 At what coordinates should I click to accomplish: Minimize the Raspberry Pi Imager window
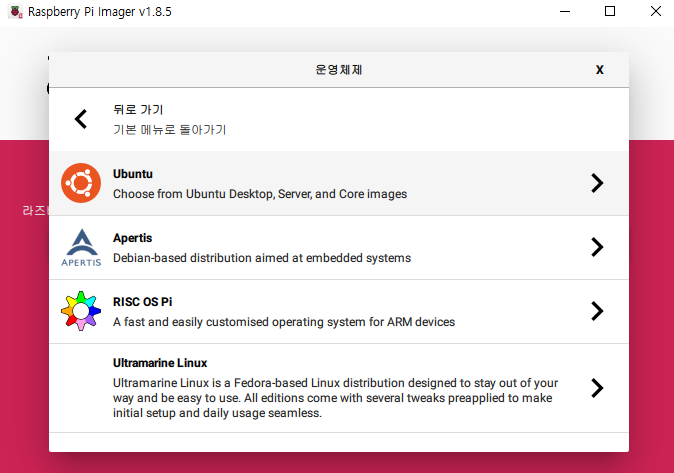click(x=565, y=12)
